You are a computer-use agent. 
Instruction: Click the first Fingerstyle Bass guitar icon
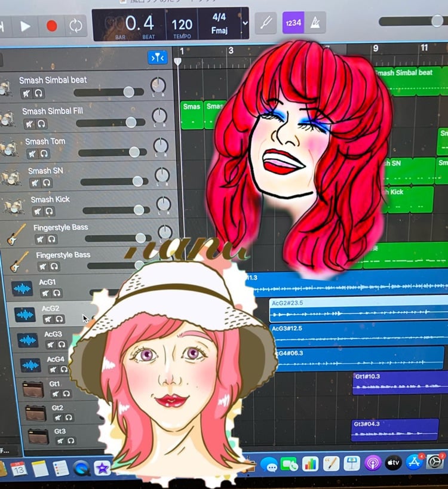[16, 233]
